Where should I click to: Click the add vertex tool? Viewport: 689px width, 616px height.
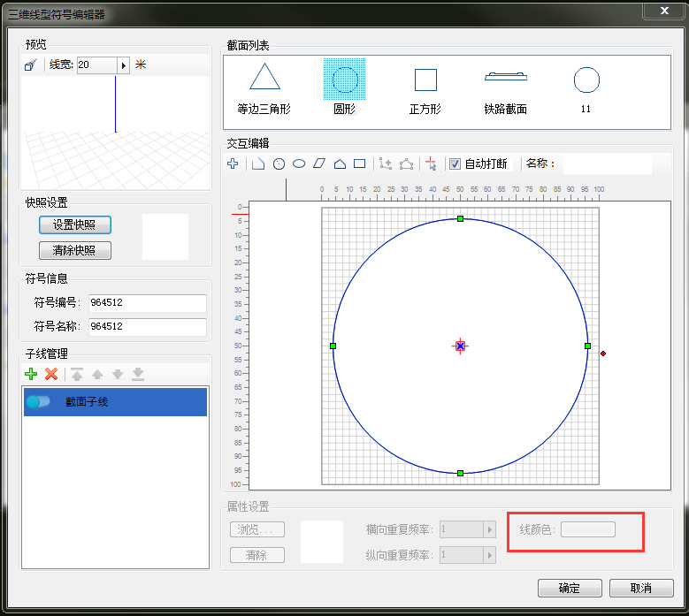386,164
